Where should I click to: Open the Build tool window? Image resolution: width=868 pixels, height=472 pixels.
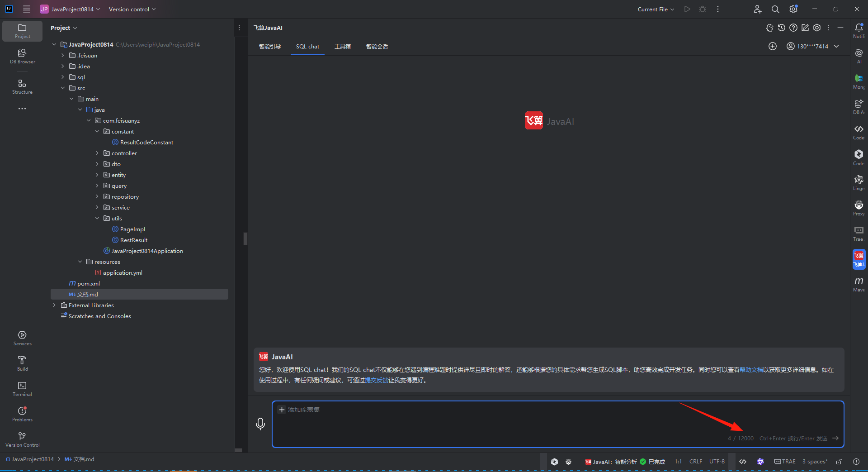[22, 363]
